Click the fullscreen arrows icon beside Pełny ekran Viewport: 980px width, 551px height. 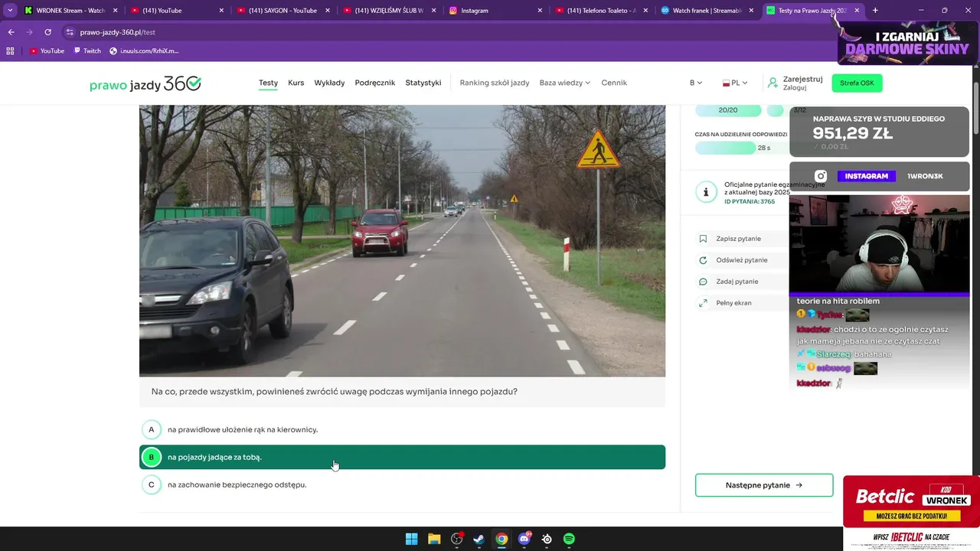coord(703,303)
